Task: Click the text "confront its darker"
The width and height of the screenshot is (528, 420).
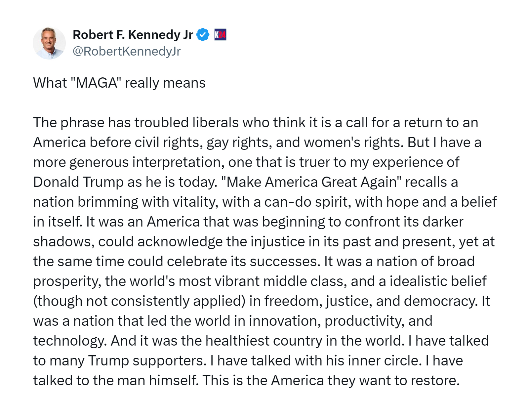Action: [x=404, y=222]
